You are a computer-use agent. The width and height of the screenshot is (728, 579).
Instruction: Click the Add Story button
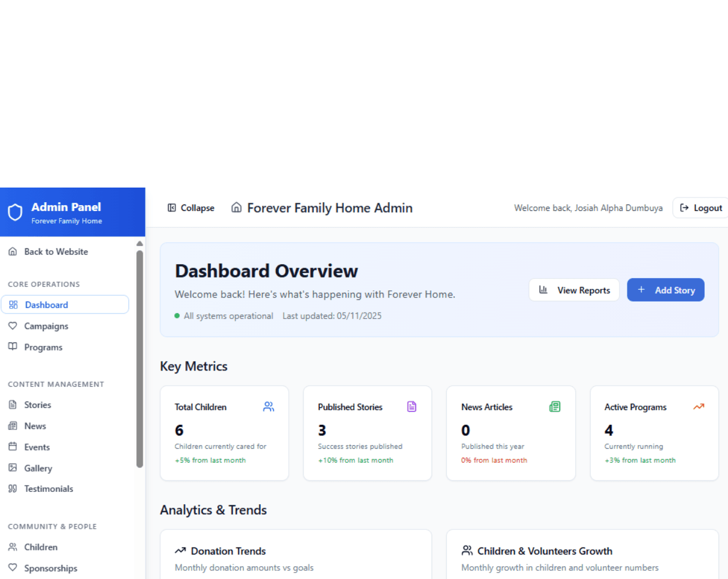pyautogui.click(x=665, y=290)
